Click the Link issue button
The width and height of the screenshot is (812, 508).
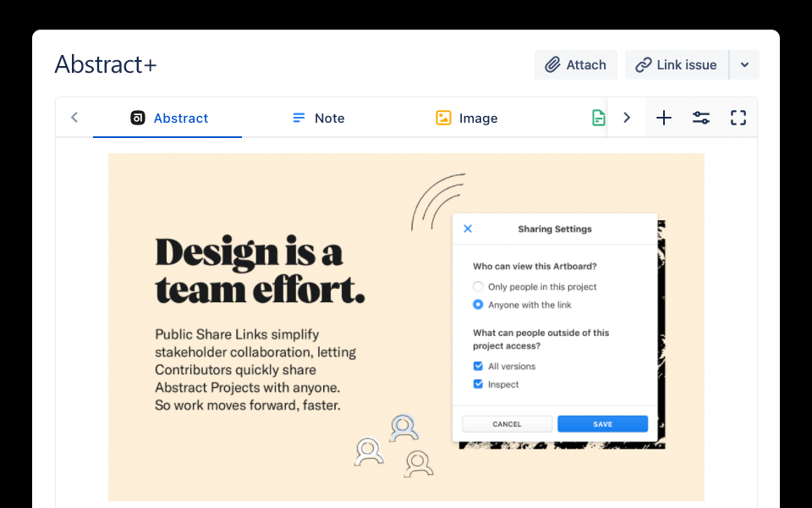tap(677, 65)
